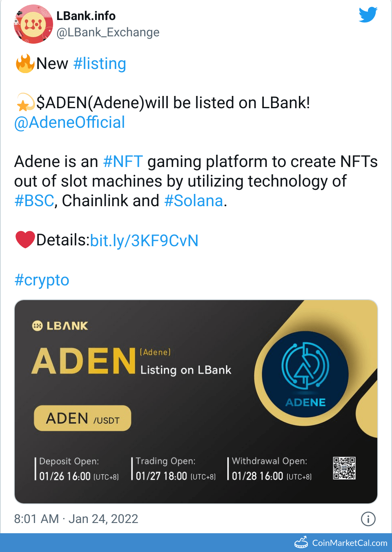This screenshot has height=552, width=392.
Task: Follow the #BSC hashtag
Action: pyautogui.click(x=34, y=201)
